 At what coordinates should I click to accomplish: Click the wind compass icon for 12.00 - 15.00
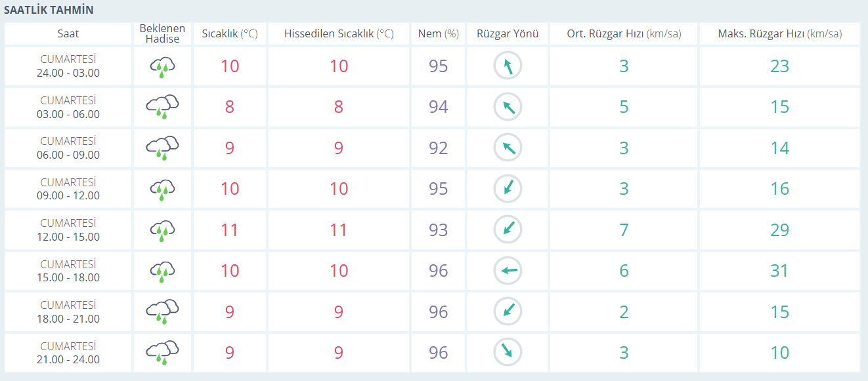click(508, 230)
